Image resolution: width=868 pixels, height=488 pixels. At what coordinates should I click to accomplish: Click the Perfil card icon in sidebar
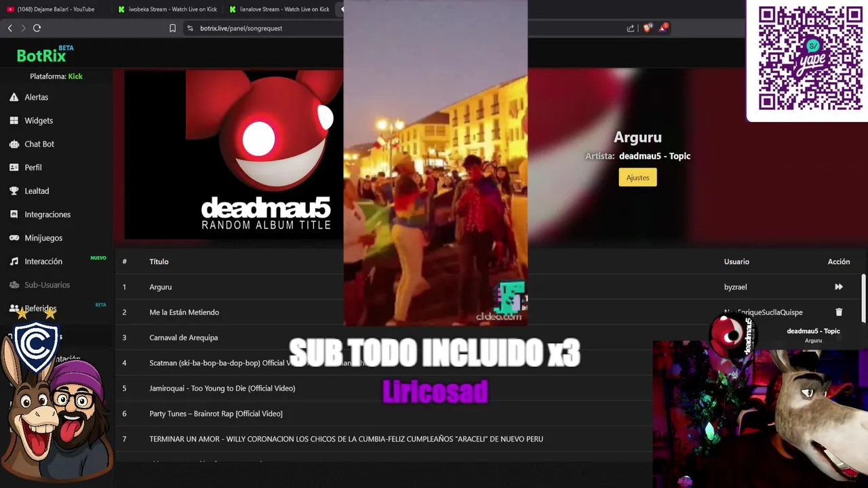(14, 167)
